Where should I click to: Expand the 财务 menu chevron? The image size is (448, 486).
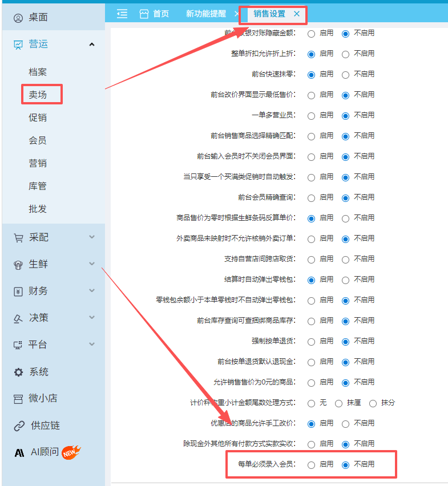point(92,290)
